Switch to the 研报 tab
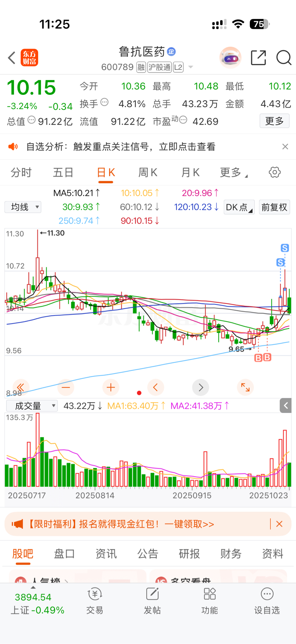The width and height of the screenshot is (296, 644). pyautogui.click(x=189, y=554)
